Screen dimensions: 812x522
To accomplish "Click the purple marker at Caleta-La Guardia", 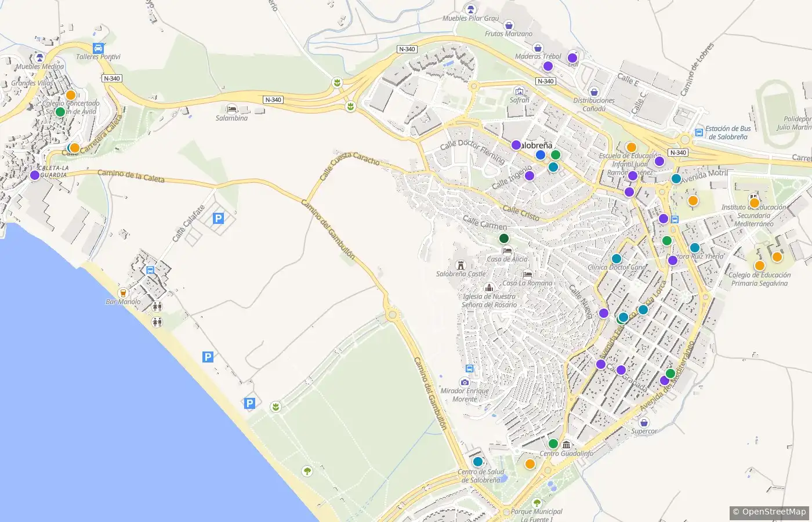I will click(35, 175).
